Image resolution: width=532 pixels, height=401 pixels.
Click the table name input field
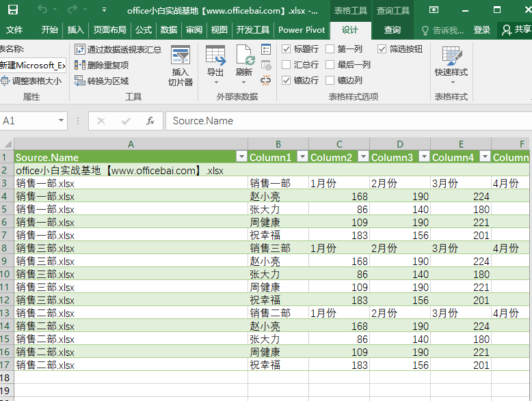tap(33, 65)
